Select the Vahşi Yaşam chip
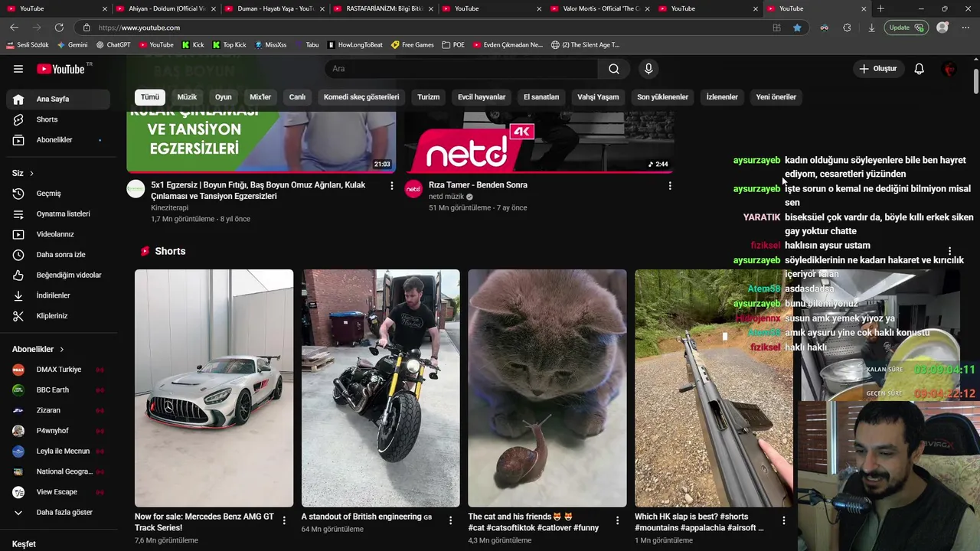980x551 pixels. click(598, 97)
